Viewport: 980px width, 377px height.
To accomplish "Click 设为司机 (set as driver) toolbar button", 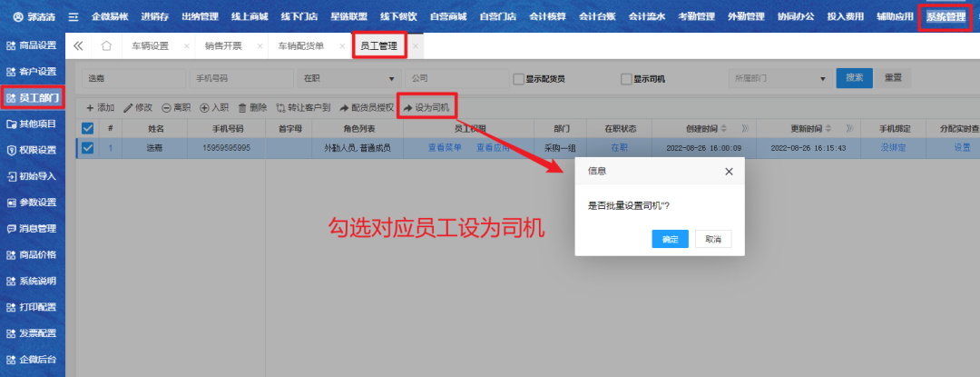I will pyautogui.click(x=426, y=107).
